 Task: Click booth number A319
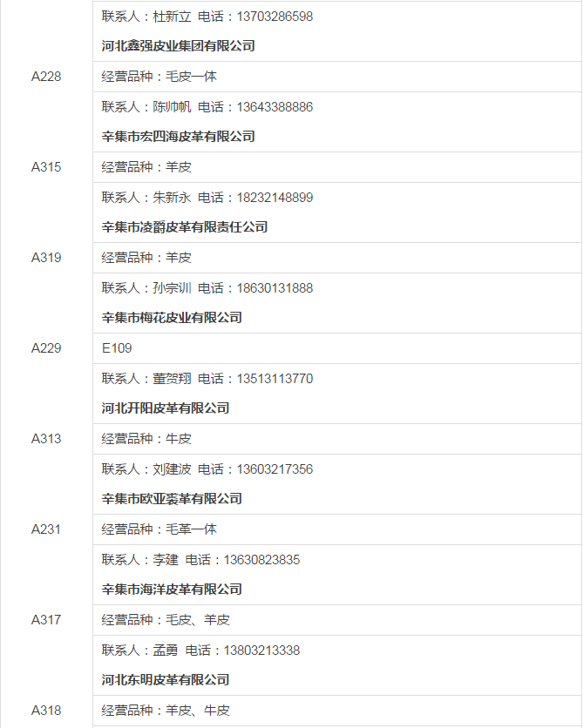[x=46, y=258]
